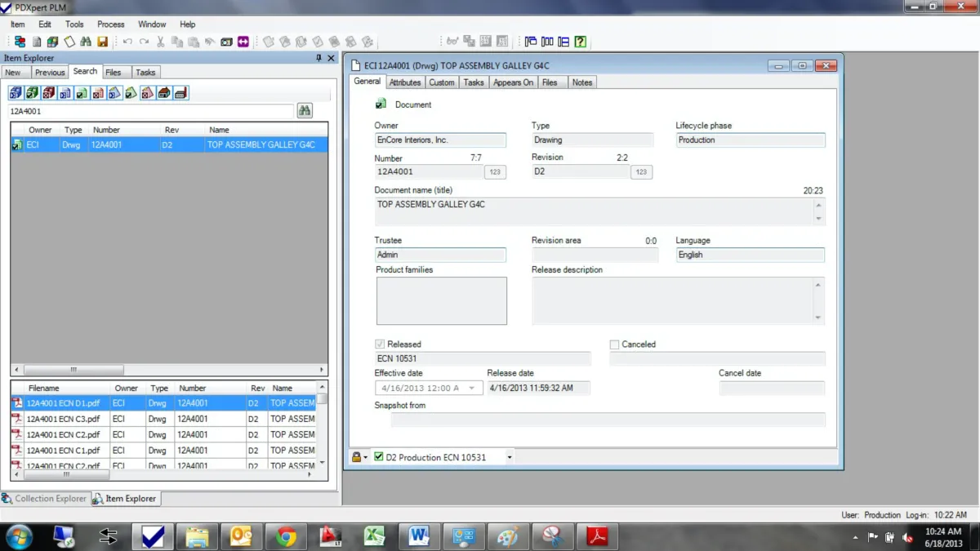Open the Effective date dropdown

471,389
